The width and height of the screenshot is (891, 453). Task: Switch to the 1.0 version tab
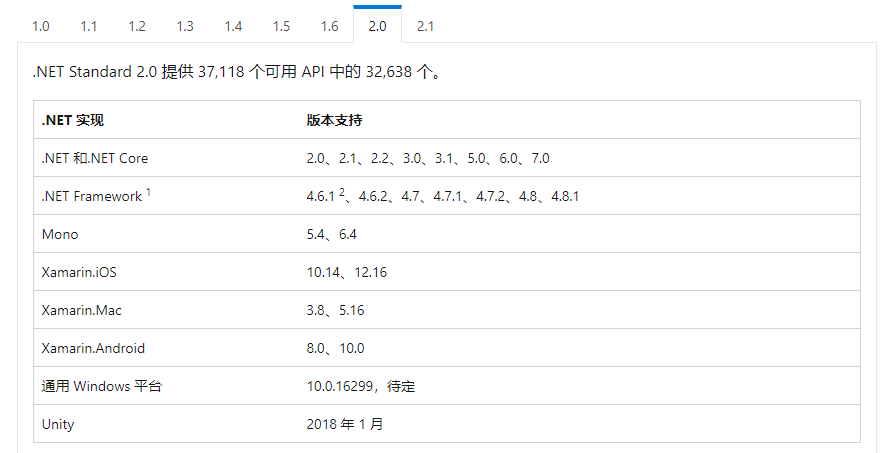(x=41, y=26)
